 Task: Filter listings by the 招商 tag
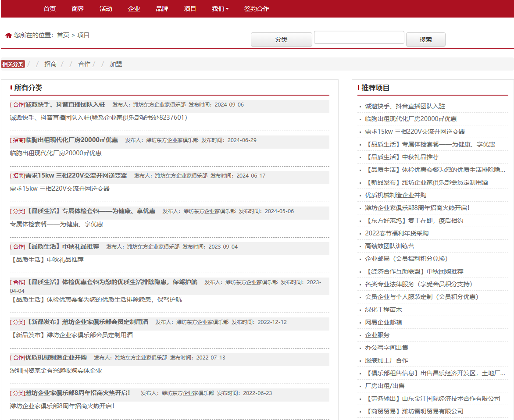[50, 64]
